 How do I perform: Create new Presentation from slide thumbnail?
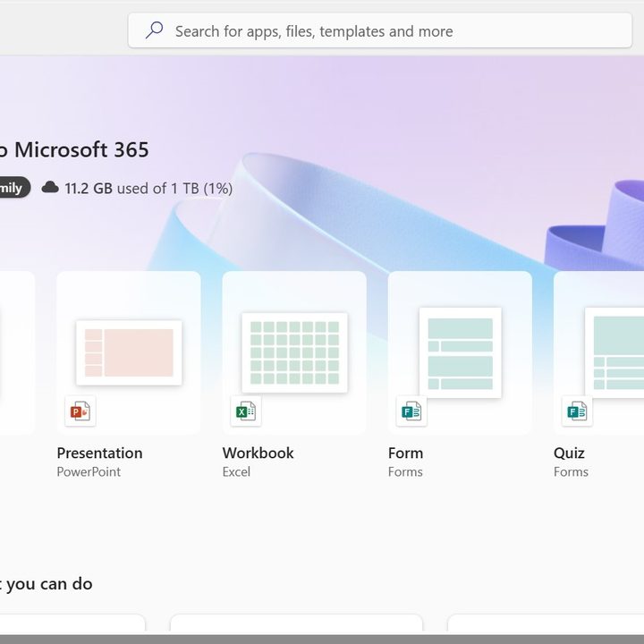tap(129, 352)
